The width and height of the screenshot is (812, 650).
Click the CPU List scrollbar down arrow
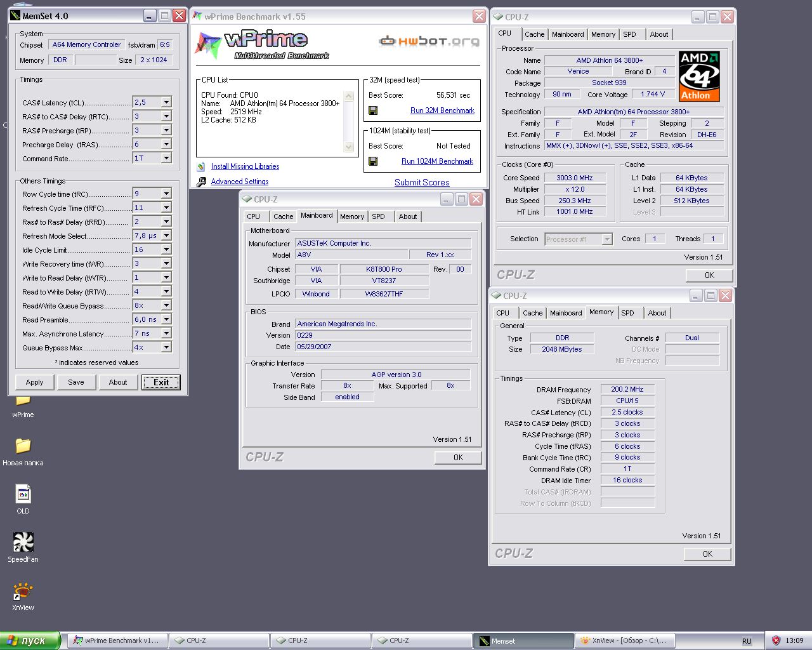(348, 147)
